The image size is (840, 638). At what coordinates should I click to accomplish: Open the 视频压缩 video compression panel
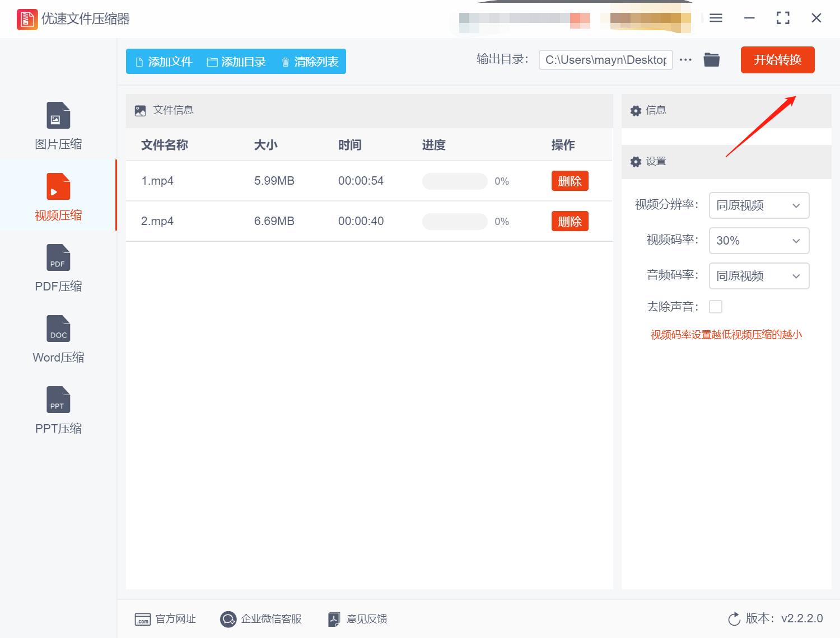(x=58, y=195)
